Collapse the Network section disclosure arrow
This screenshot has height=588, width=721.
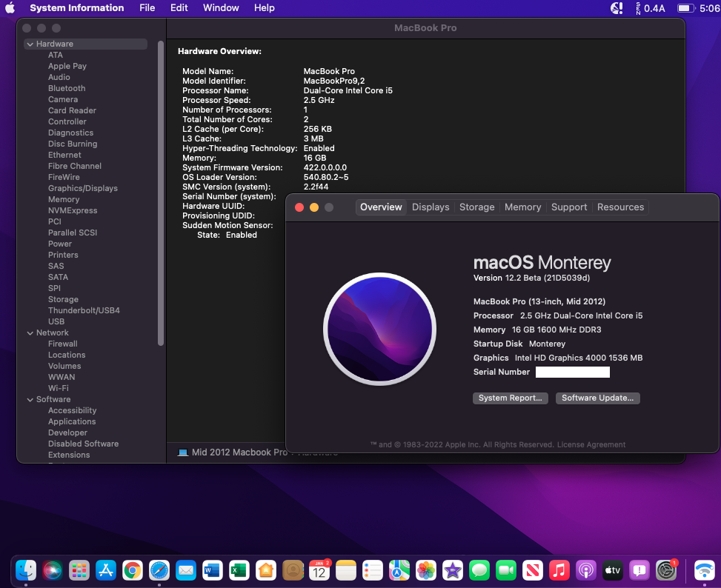[30, 333]
